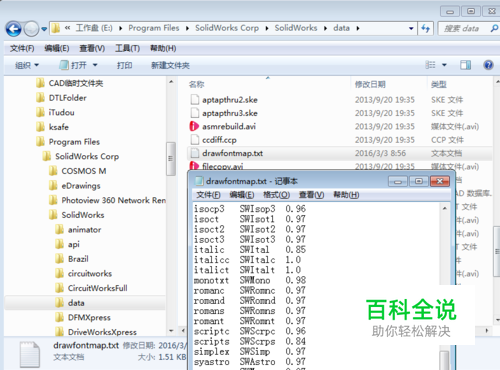This screenshot has width=500, height=370.
Task: Click the eDrawings folder icon
Action: pyautogui.click(x=53, y=185)
